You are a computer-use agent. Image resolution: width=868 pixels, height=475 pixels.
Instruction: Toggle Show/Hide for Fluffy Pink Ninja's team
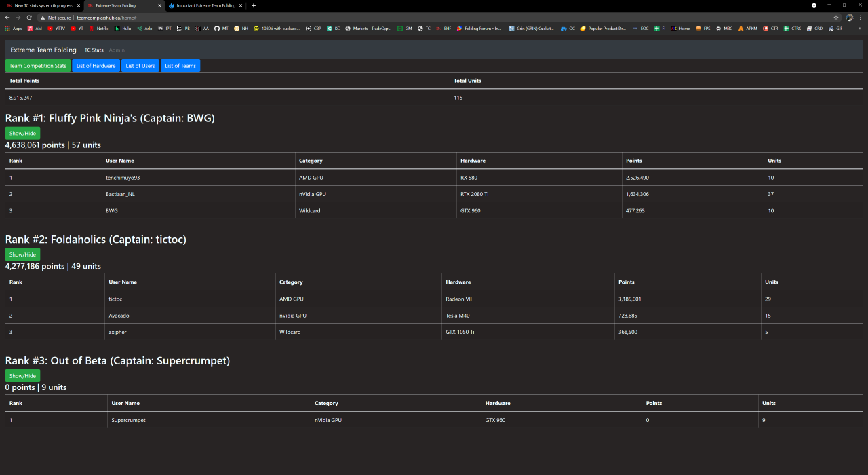tap(22, 133)
